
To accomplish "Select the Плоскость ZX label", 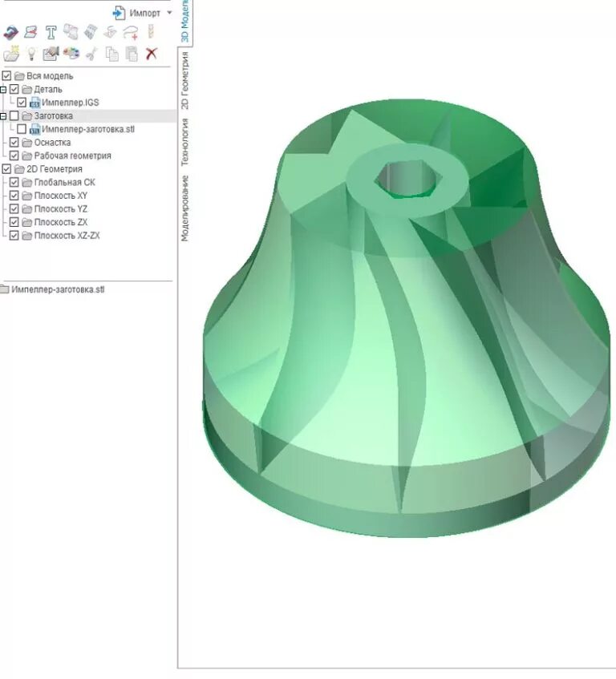I will (x=61, y=222).
